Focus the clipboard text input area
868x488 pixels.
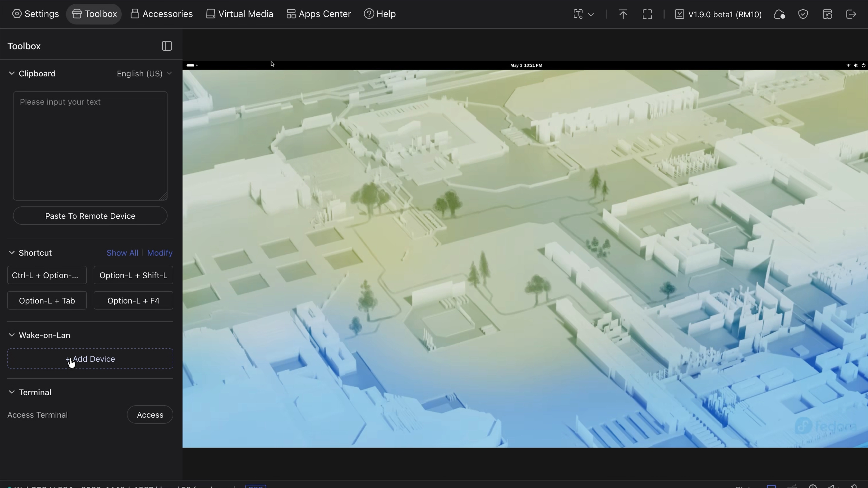coord(90,145)
